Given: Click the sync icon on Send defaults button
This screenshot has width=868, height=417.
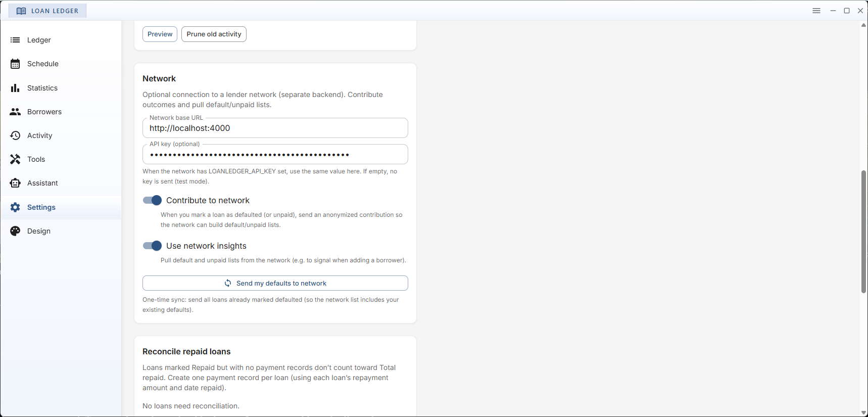Looking at the screenshot, I should [x=228, y=283].
